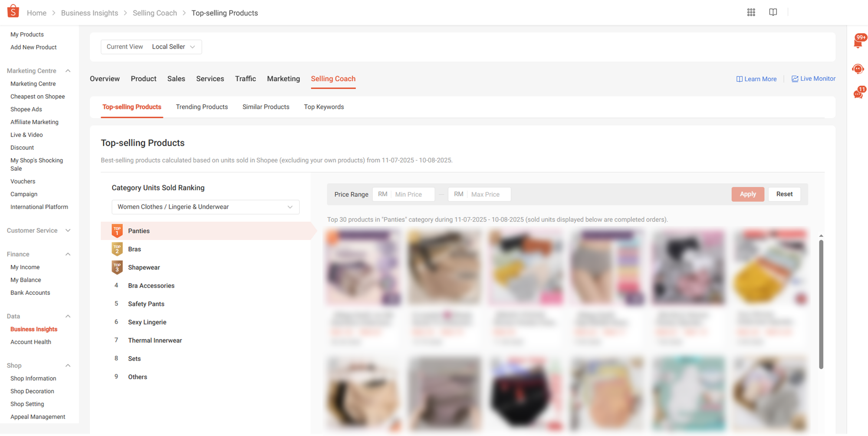Collapse the Finance sidebar section

point(68,254)
